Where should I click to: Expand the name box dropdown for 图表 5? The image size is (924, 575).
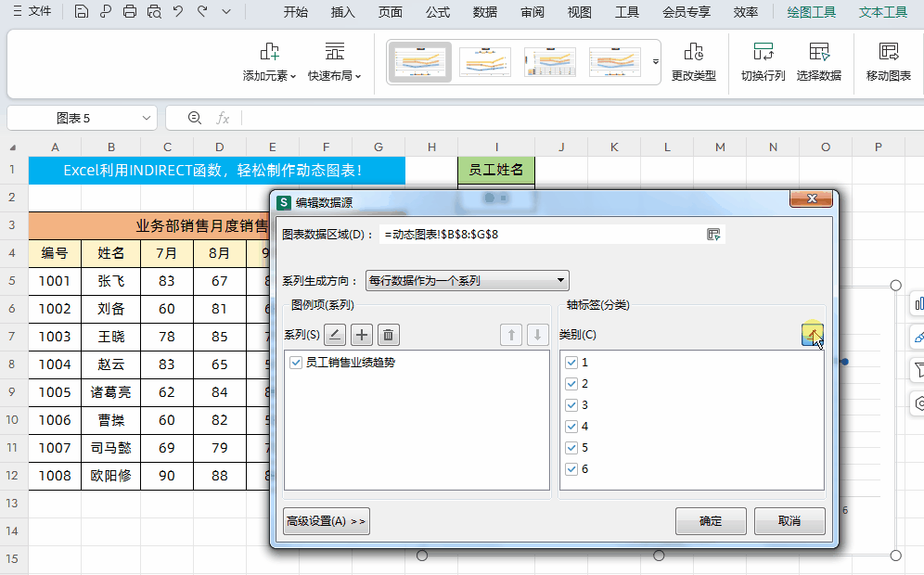(x=147, y=118)
